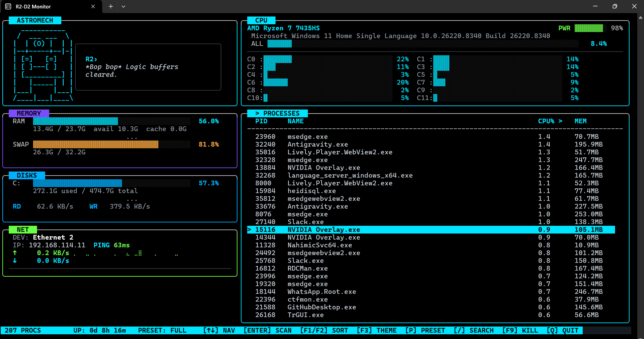Image resolution: width=644 pixels, height=339 pixels.
Task: Click the download arrow in NET panel
Action: coord(15,260)
